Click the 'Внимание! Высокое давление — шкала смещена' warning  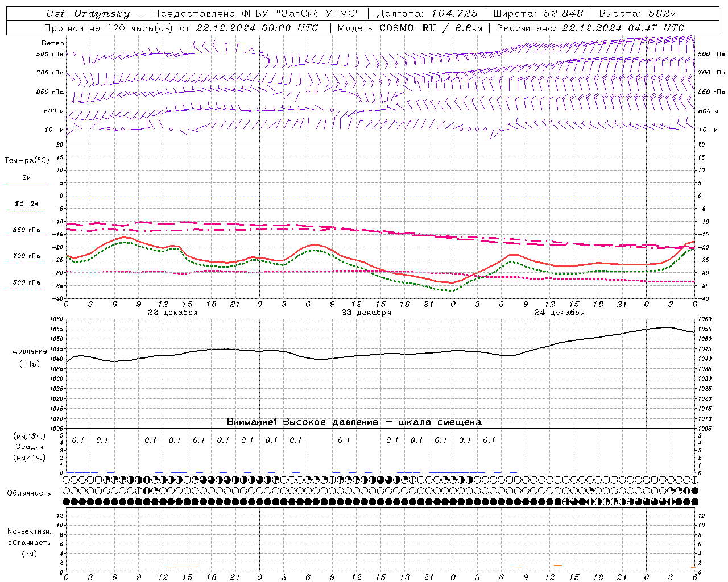point(354,422)
